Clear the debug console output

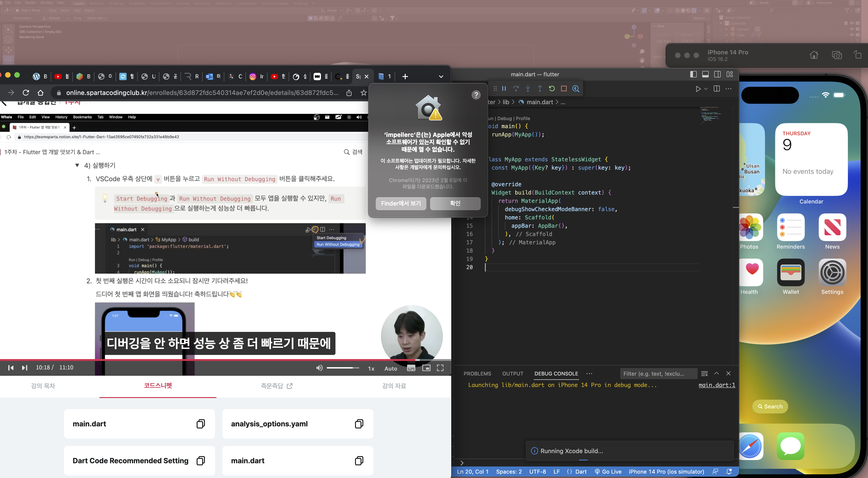click(x=704, y=373)
